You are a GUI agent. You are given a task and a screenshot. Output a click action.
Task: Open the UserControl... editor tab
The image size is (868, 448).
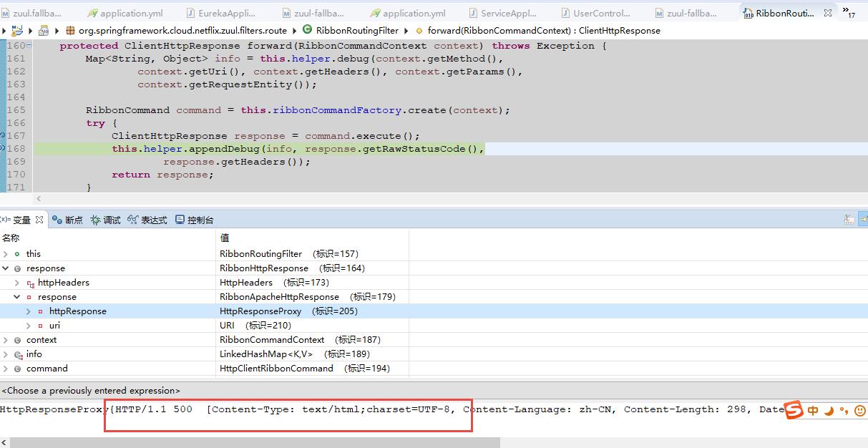(601, 13)
